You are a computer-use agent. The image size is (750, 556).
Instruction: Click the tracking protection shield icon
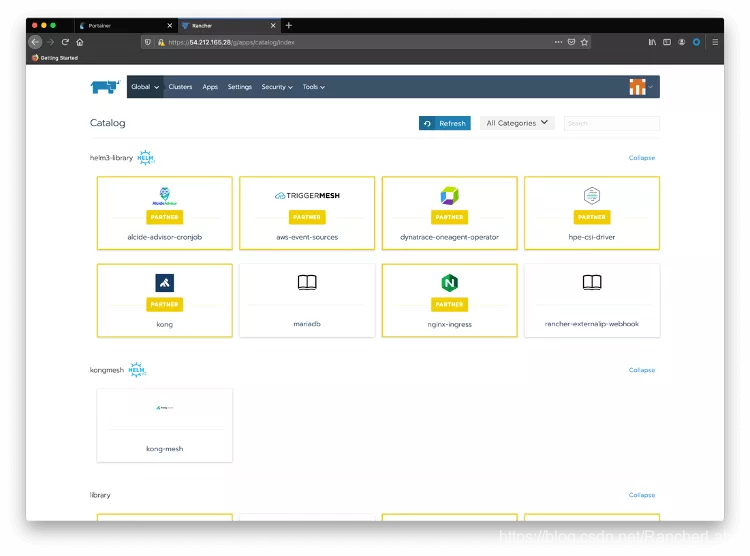[x=148, y=42]
